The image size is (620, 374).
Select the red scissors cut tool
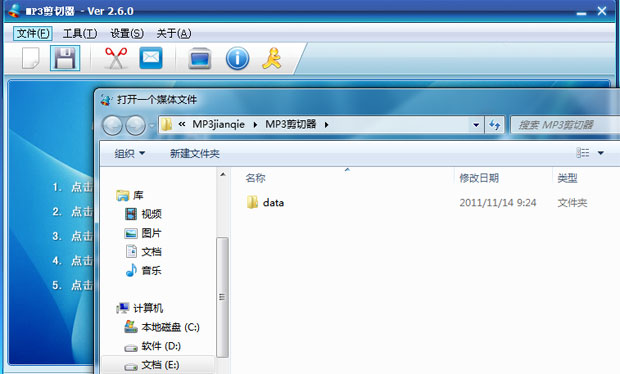pyautogui.click(x=116, y=58)
